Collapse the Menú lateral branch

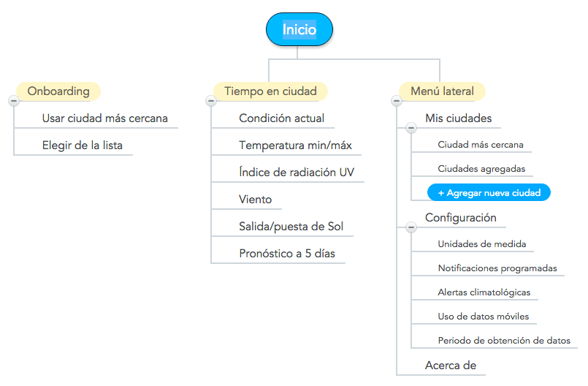coord(397,101)
